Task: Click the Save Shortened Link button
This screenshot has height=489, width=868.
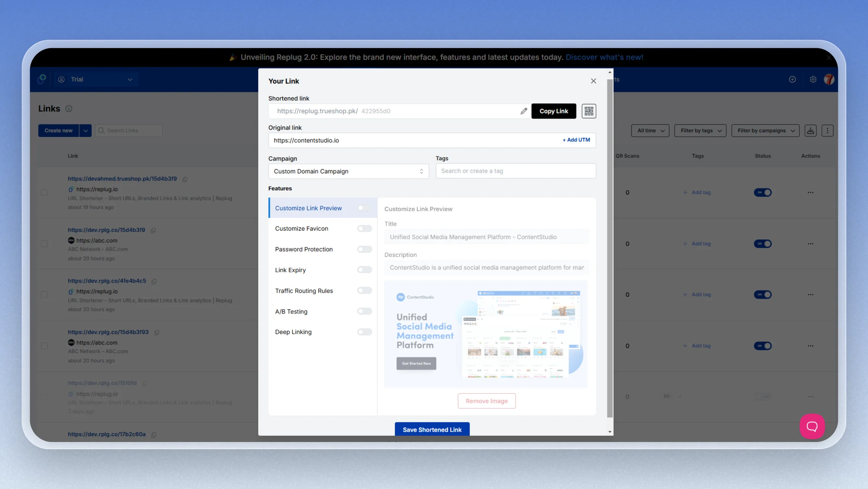Action: (432, 429)
